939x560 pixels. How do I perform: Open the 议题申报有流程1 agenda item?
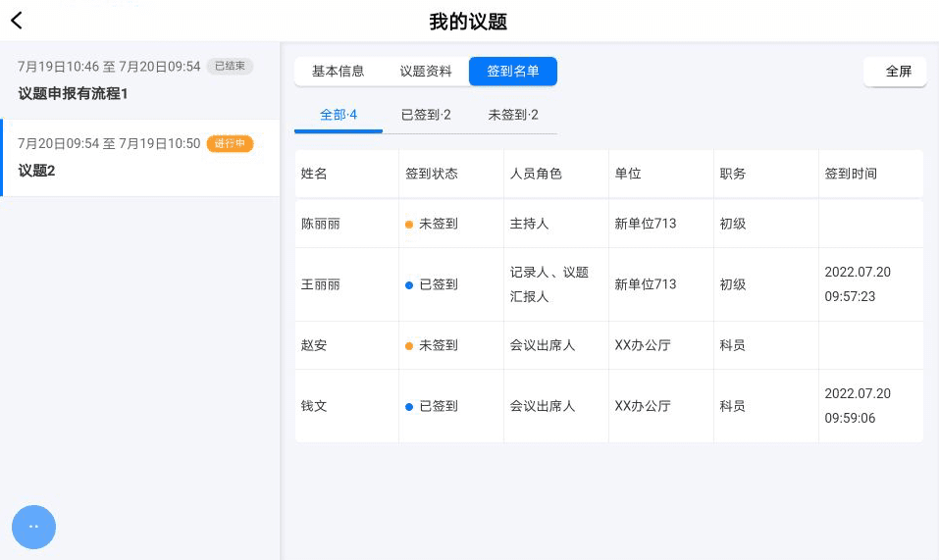pyautogui.click(x=140, y=80)
